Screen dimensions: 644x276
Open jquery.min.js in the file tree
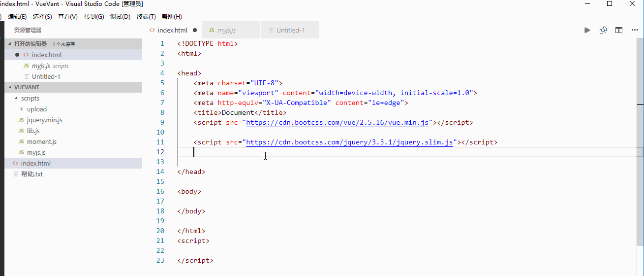click(x=73, y=120)
